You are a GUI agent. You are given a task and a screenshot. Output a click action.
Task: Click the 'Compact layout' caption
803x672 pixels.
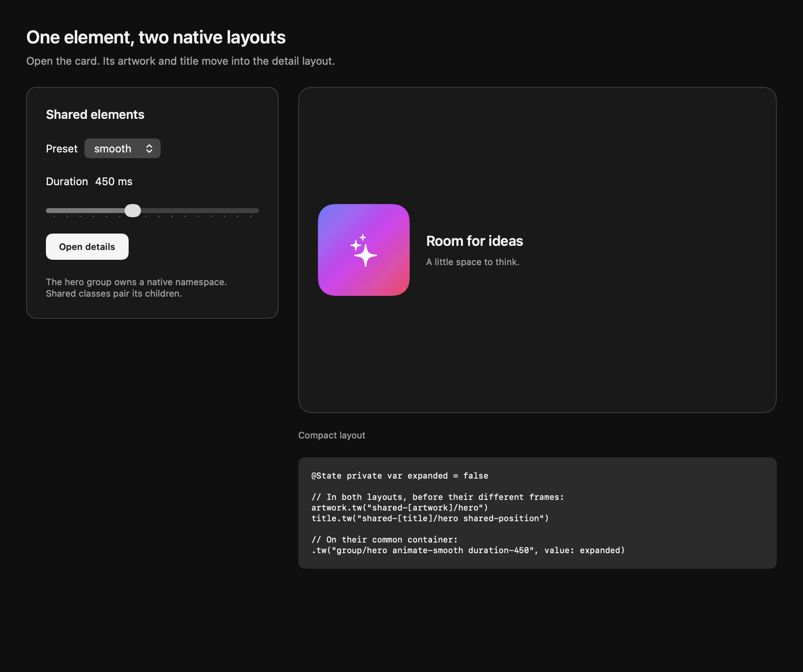click(331, 435)
